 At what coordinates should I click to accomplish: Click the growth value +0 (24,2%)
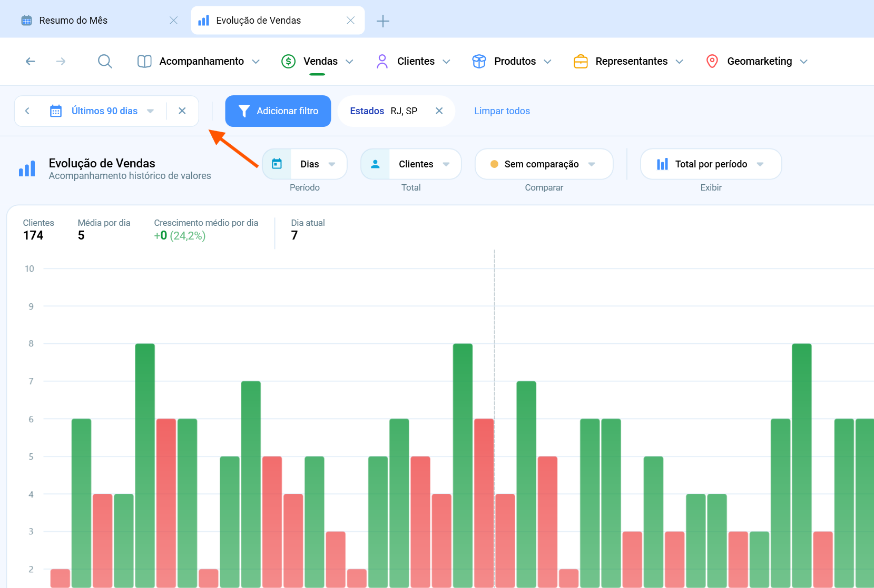180,235
